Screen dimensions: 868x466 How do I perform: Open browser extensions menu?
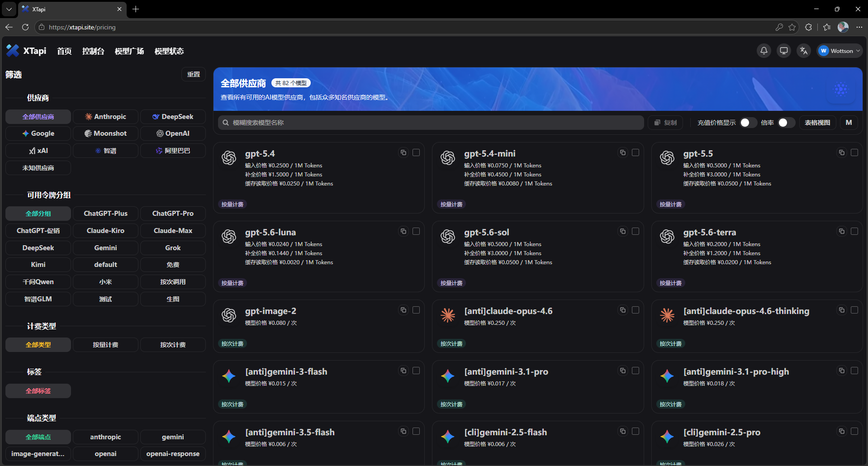809,27
